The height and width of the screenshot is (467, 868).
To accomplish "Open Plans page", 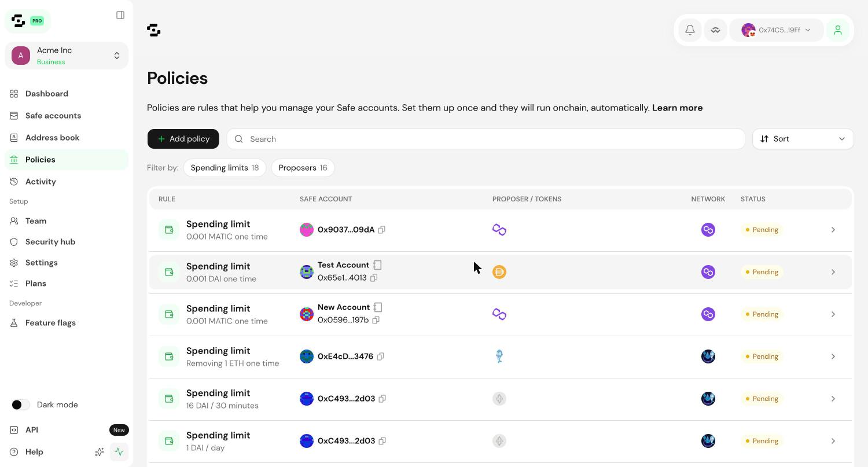I will [x=67, y=284].
